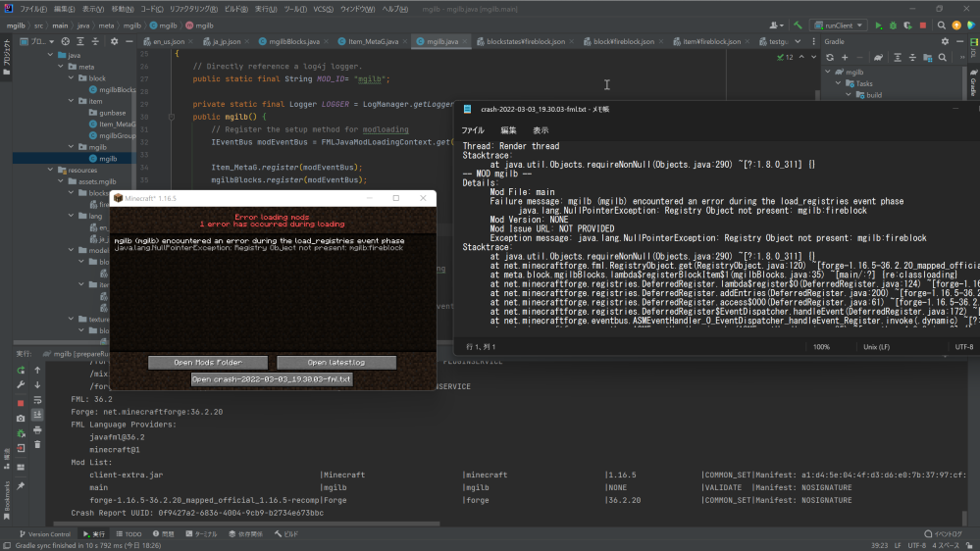The image size is (980, 551).
Task: Go to next highlighted problem arrow in editor
Action: [813, 57]
